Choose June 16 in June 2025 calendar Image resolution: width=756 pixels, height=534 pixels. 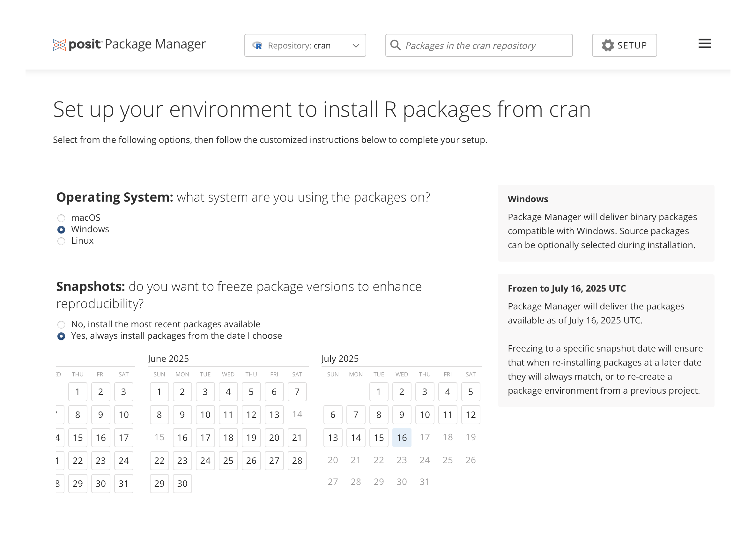tap(182, 438)
